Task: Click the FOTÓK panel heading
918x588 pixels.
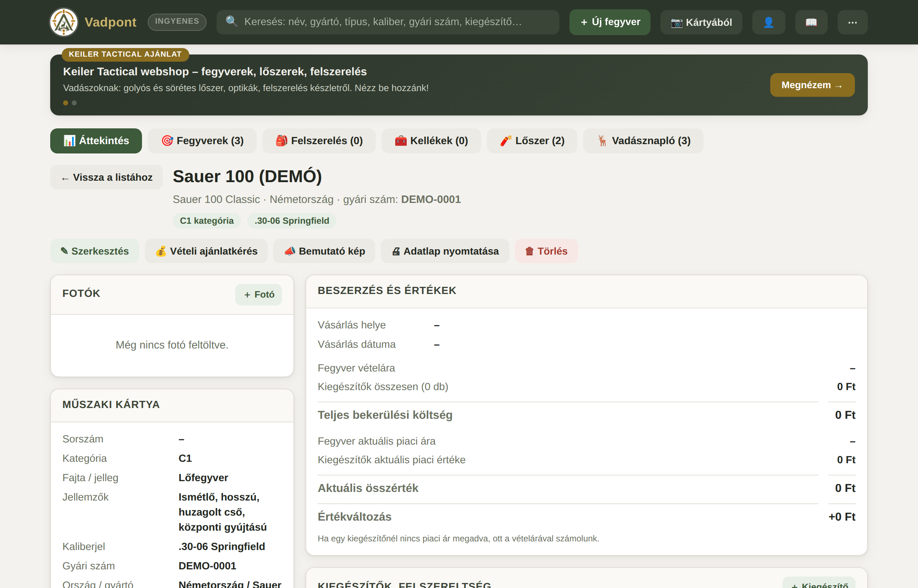Action: point(81,293)
